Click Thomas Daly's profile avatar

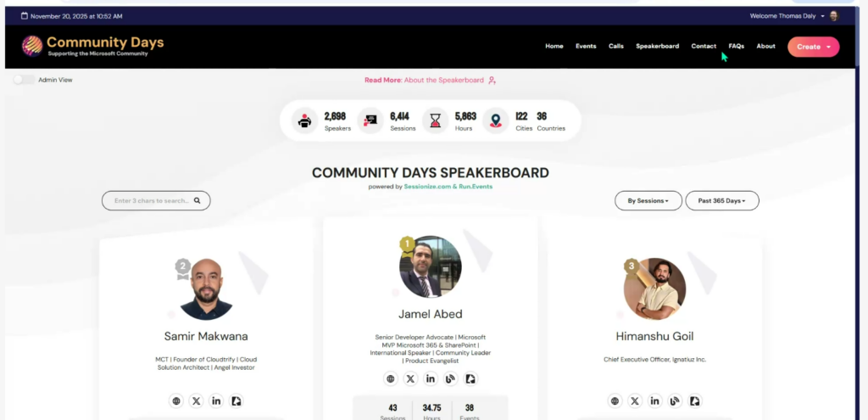point(834,16)
